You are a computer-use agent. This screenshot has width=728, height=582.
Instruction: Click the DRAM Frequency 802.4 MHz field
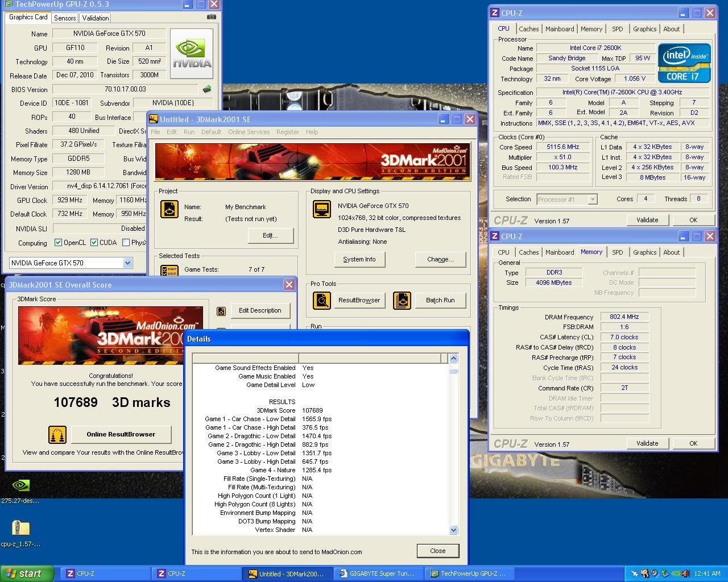coord(624,317)
